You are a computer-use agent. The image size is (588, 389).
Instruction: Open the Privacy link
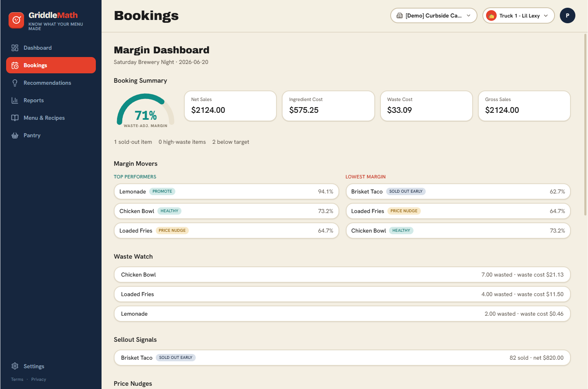pyautogui.click(x=39, y=379)
